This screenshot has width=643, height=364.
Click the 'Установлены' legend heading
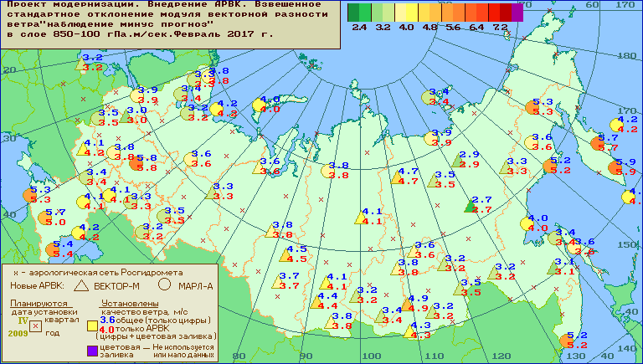[130, 304]
